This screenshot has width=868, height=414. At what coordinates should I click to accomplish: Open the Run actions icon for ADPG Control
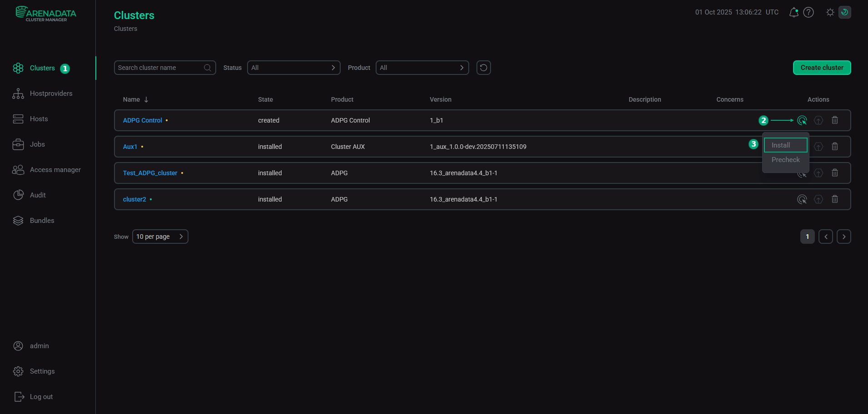(802, 120)
